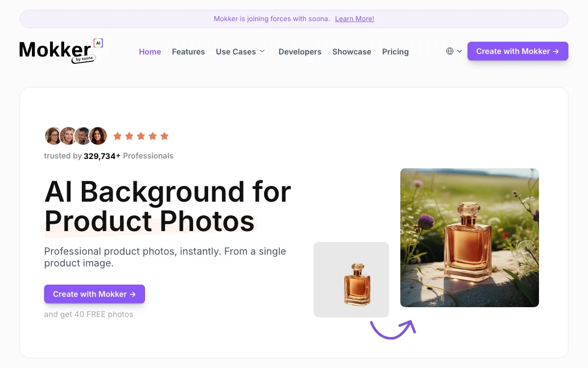Viewport: 588px width, 368px height.
Task: Open the globe language selector
Action: 454,51
